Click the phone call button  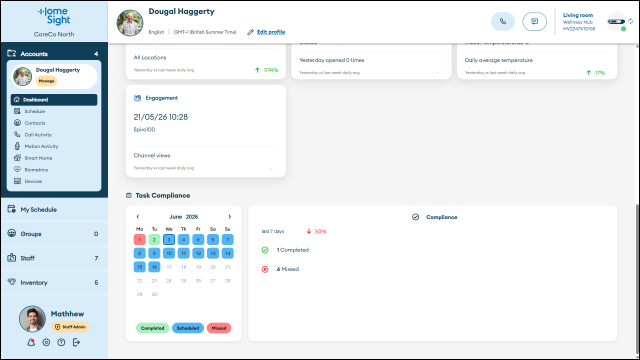(x=503, y=21)
